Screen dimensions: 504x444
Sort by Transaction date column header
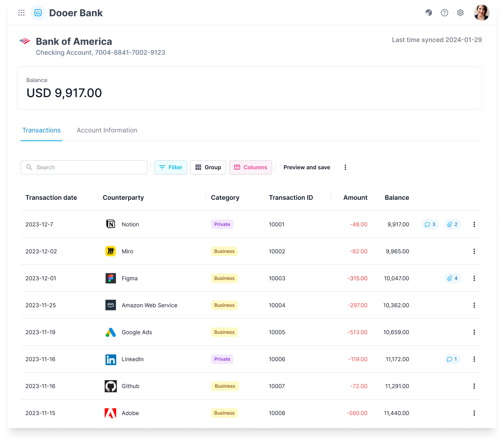[51, 197]
